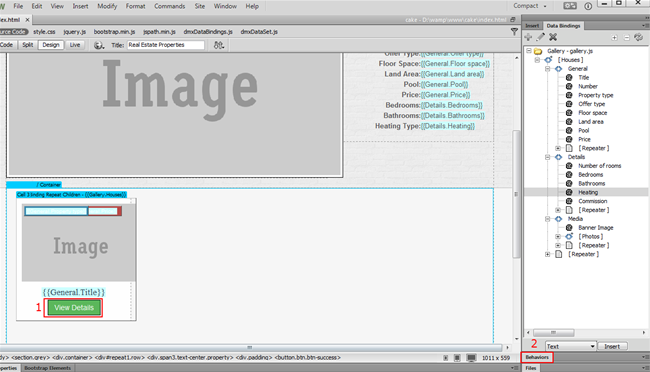Click the refresh icon in Data Bindings panel
Viewport: 650px width, 372px height.
[639, 37]
